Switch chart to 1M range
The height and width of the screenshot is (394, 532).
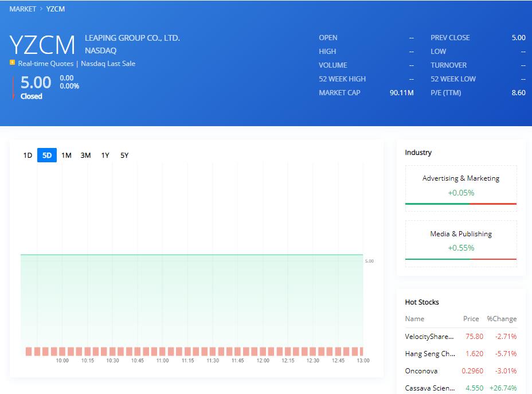tap(66, 155)
